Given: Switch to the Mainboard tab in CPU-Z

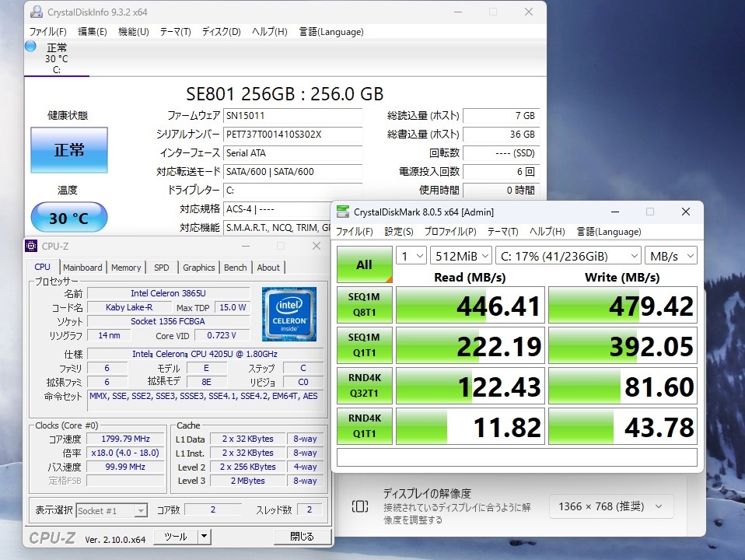Looking at the screenshot, I should (82, 268).
